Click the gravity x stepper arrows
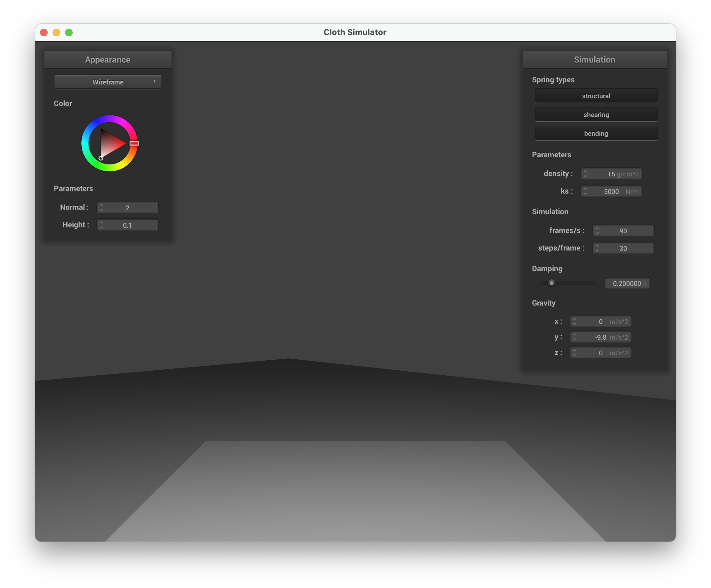The image size is (711, 588). (x=574, y=322)
